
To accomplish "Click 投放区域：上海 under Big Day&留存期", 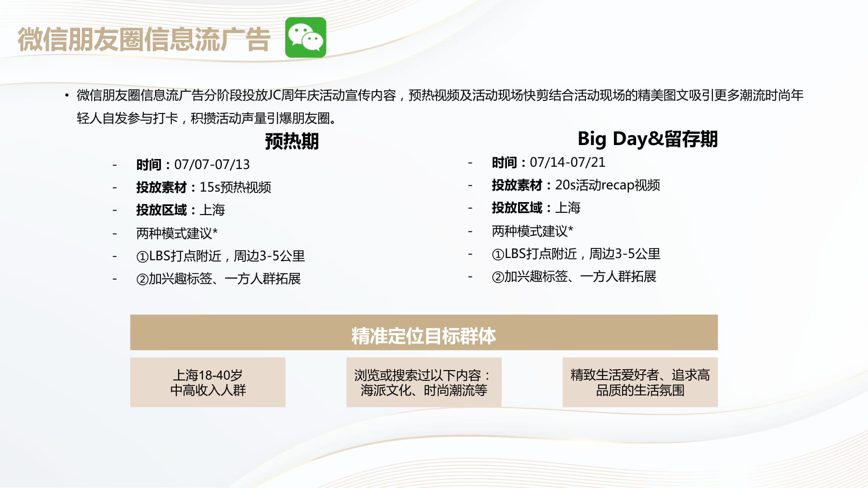I will (536, 207).
